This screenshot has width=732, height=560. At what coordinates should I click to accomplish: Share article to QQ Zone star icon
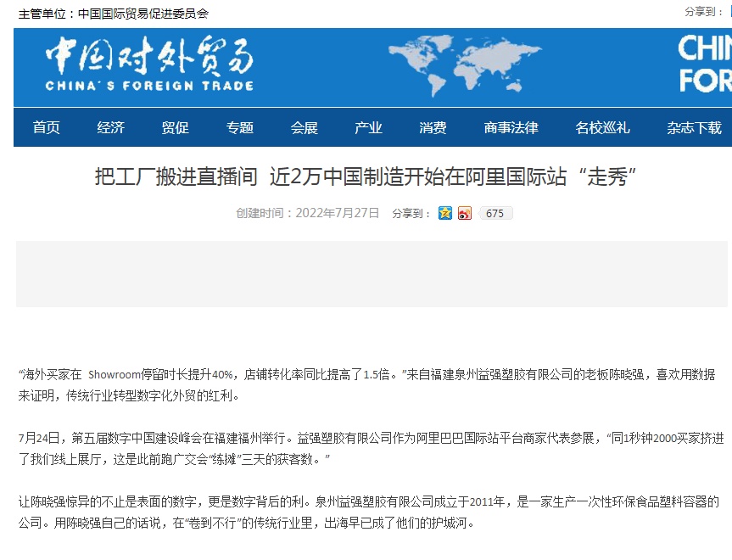[x=445, y=213]
